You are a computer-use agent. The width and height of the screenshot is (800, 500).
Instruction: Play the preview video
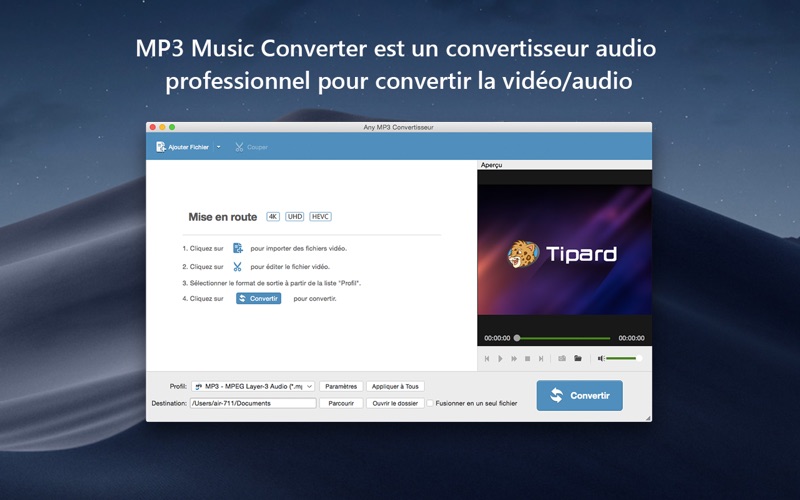501,359
